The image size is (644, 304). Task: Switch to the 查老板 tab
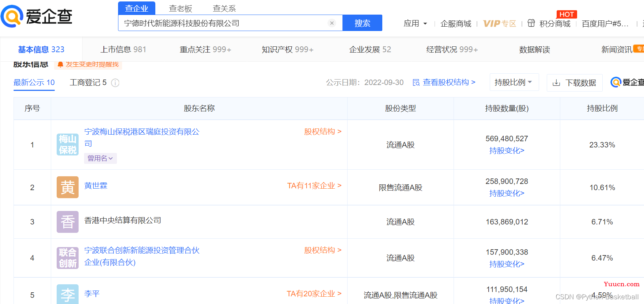[181, 8]
